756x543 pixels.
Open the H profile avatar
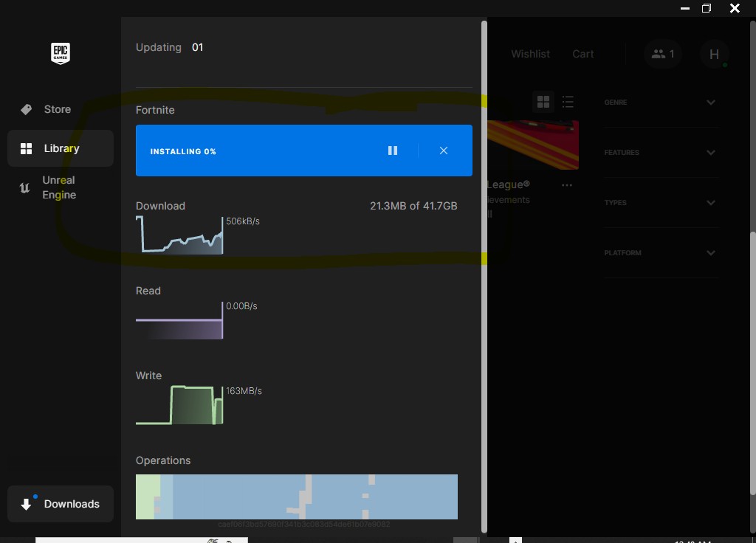[714, 54]
